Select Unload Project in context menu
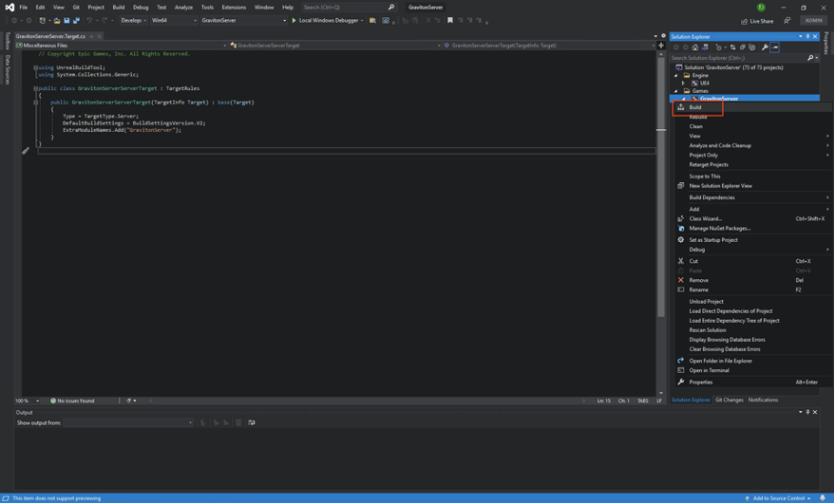Image resolution: width=835 pixels, height=504 pixels. coord(752,302)
